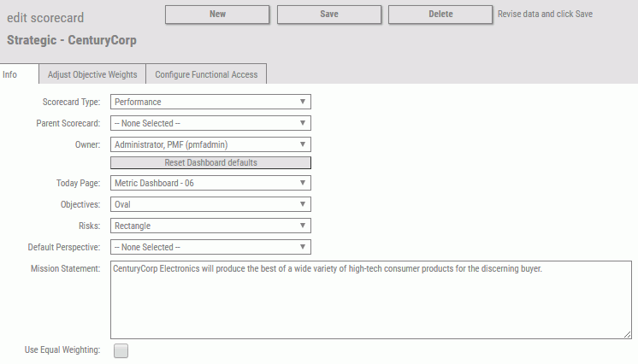Choose a different Owner from dropdown
The height and width of the screenshot is (364, 638).
(x=210, y=144)
